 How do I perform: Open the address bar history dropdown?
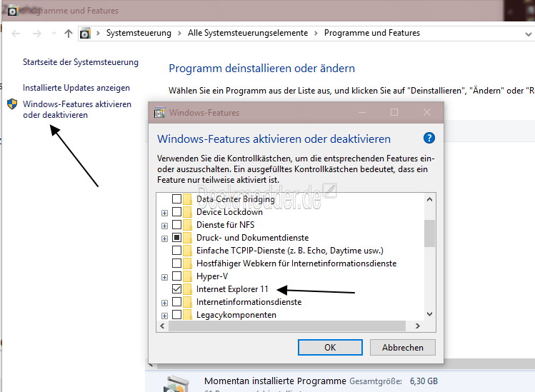tap(528, 34)
